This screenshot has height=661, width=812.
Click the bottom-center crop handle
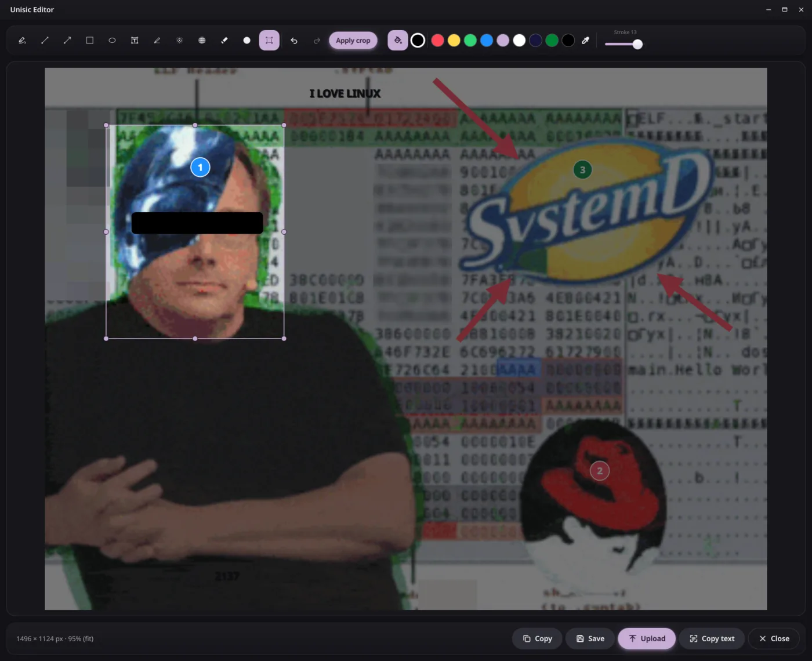pyautogui.click(x=195, y=339)
